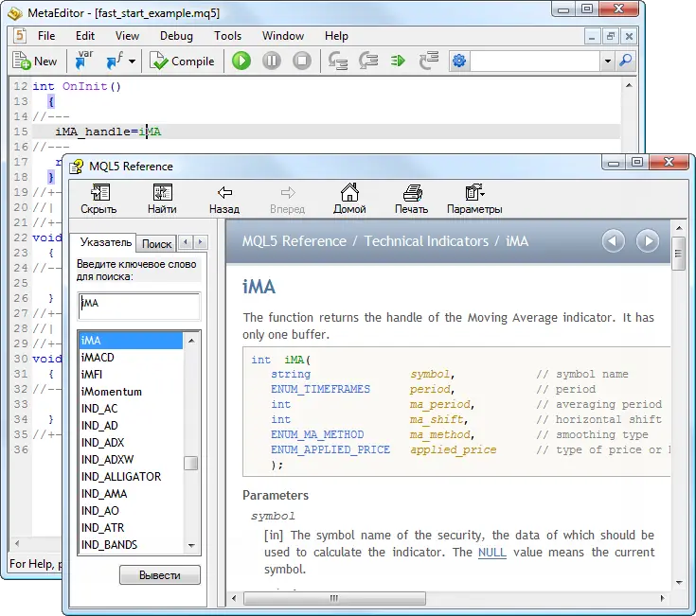Pause debugging button in toolbar
Screen dimensions: 696x616
tap(272, 61)
